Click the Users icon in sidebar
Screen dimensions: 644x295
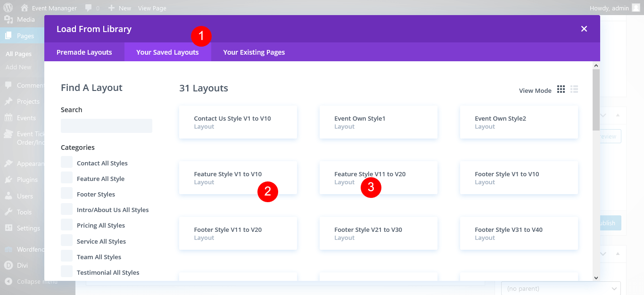pos(8,196)
